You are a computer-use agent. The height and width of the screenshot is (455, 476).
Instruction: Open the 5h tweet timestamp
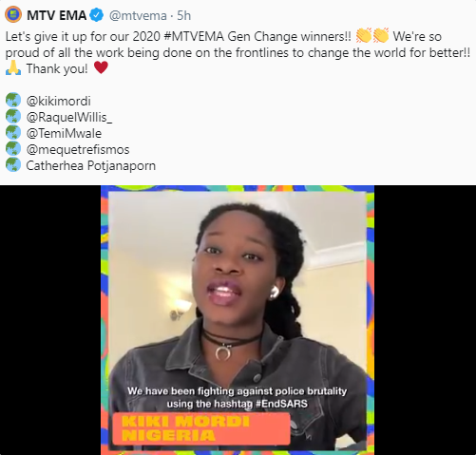(x=184, y=15)
